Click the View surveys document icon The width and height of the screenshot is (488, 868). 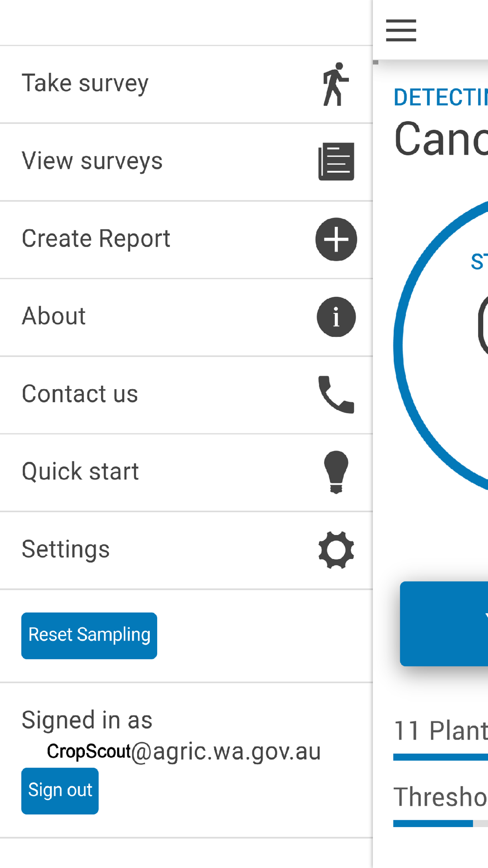pyautogui.click(x=336, y=162)
